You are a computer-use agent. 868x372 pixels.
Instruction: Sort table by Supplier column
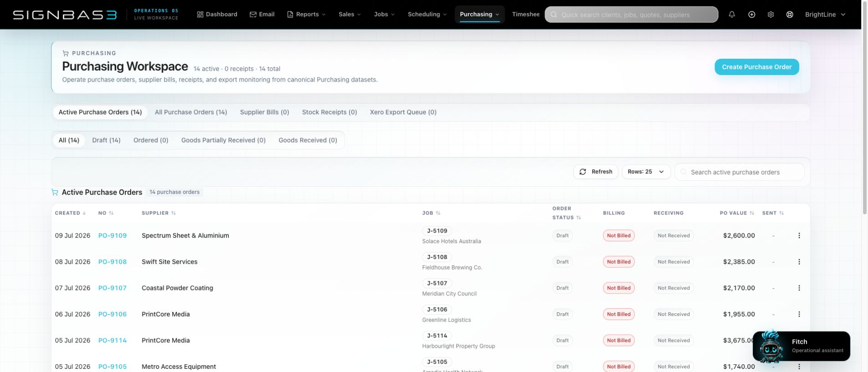159,213
